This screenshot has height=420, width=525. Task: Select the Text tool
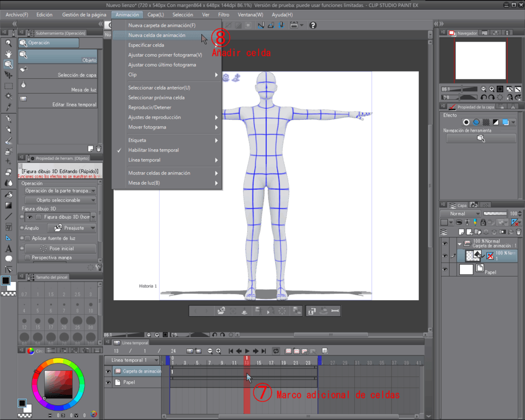point(9,248)
